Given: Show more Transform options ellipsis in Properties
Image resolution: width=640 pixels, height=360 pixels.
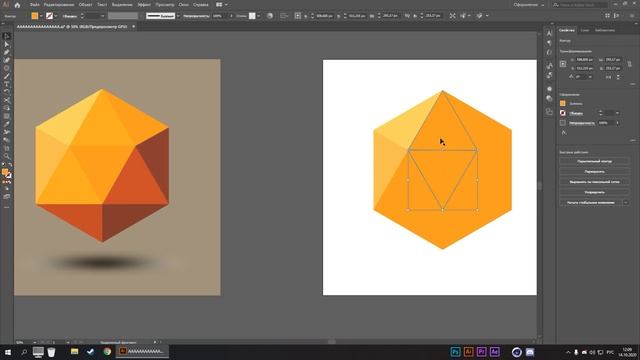Looking at the screenshot, I should click(632, 84).
